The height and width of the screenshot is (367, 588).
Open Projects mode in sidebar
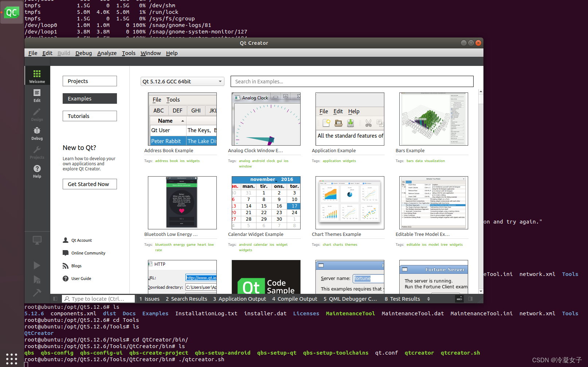(37, 152)
